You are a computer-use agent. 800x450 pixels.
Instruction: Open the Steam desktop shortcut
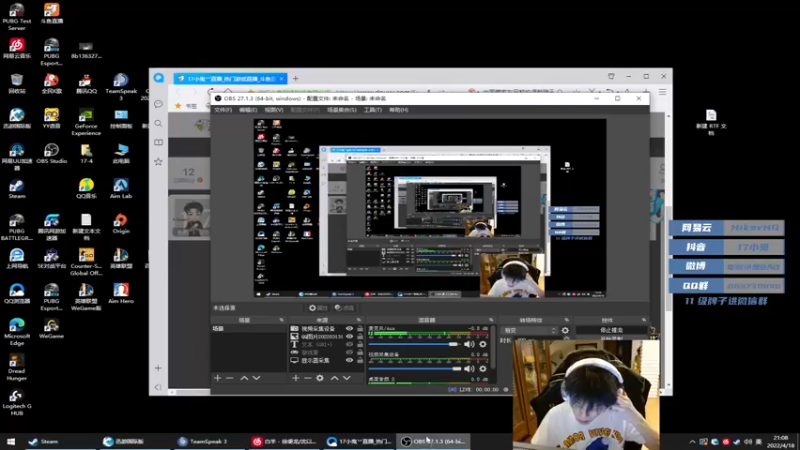click(x=16, y=189)
